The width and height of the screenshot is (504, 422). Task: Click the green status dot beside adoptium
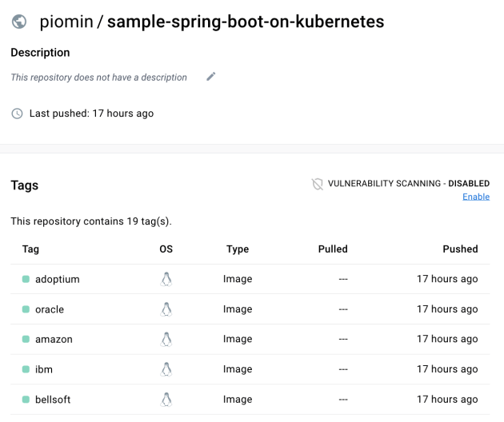point(26,279)
